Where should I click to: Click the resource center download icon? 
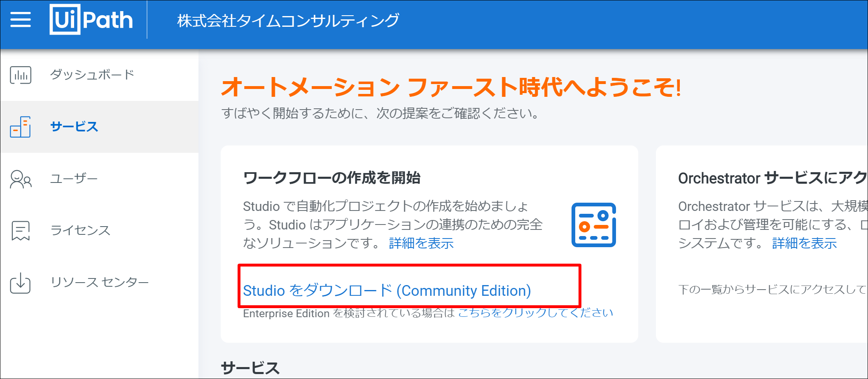(21, 283)
